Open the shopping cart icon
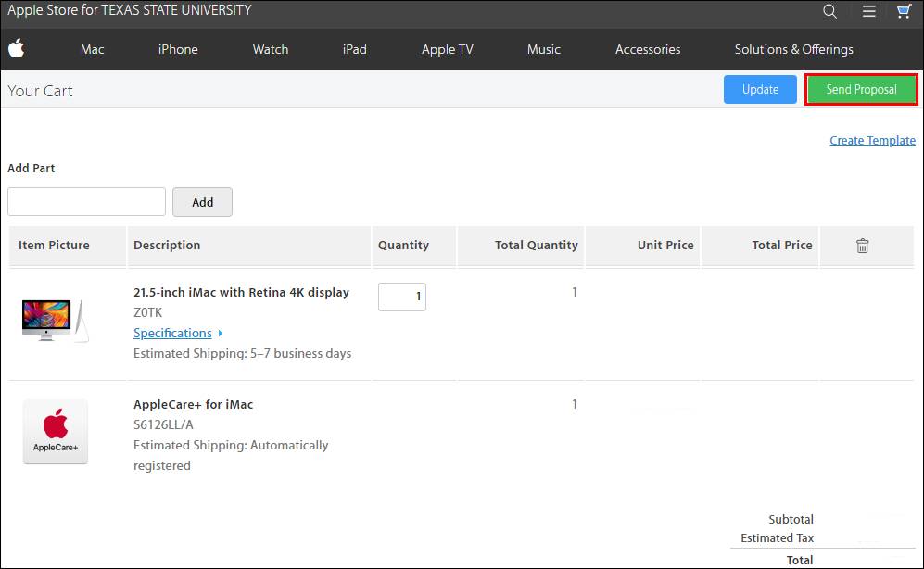 coord(904,11)
